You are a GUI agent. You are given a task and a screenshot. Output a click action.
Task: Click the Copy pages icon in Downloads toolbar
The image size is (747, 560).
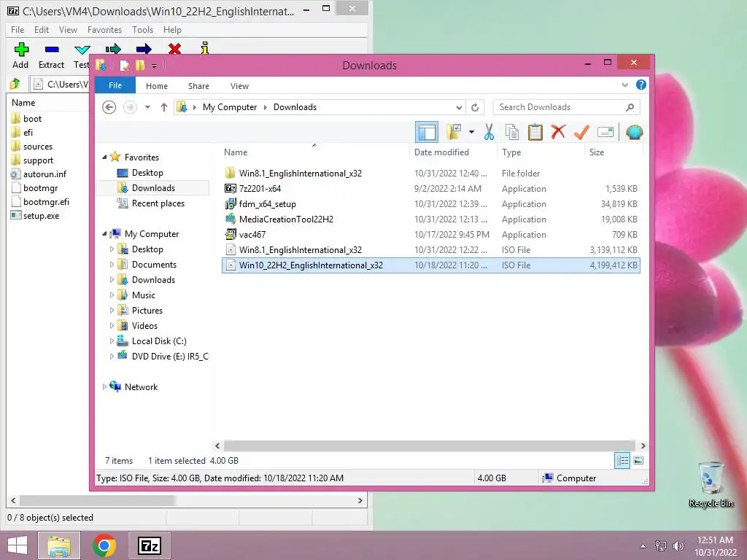(x=512, y=132)
